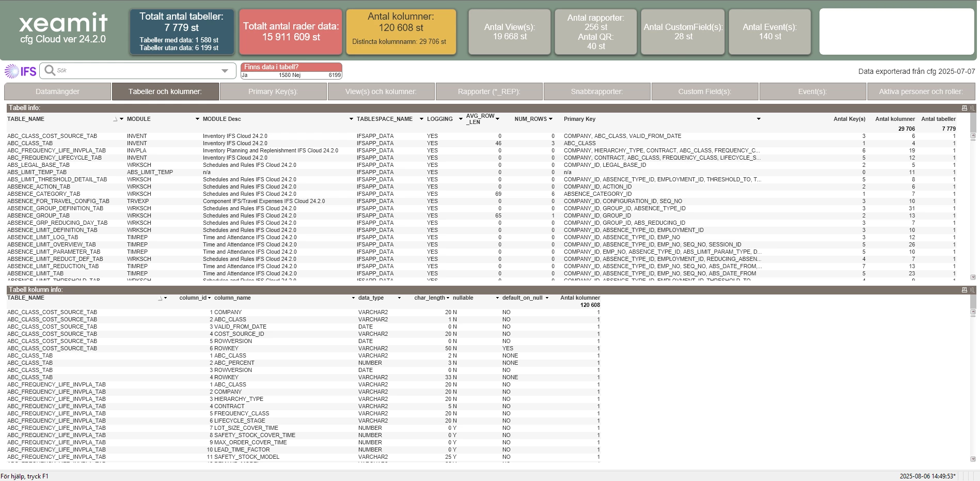Open the Custom Field(s) tab
The width and height of the screenshot is (980, 481).
pos(705,91)
